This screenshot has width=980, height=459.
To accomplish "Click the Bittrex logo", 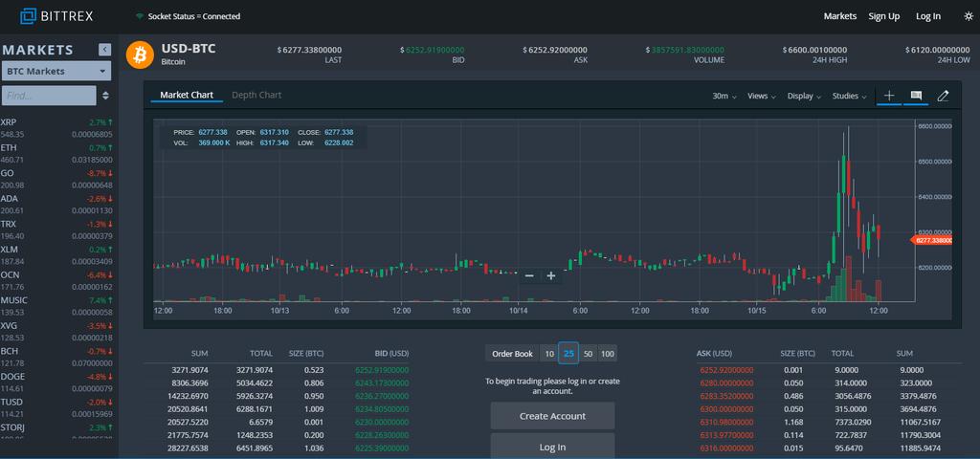I will pyautogui.click(x=56, y=16).
